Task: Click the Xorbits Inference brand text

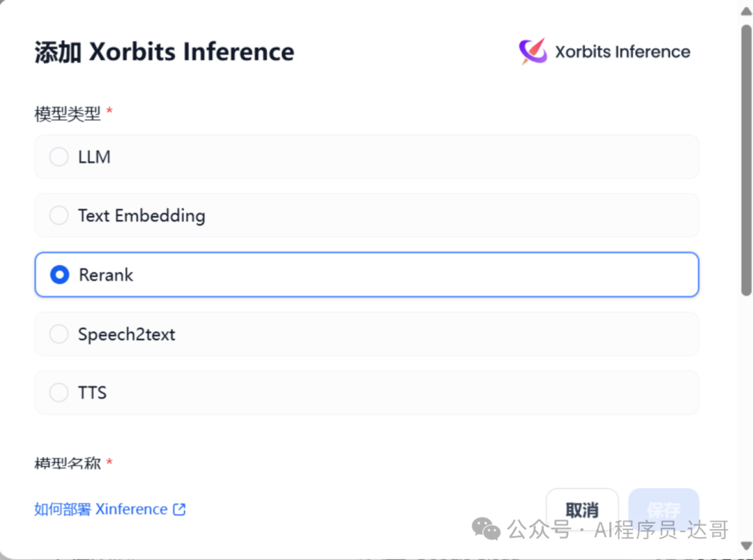Action: [623, 52]
